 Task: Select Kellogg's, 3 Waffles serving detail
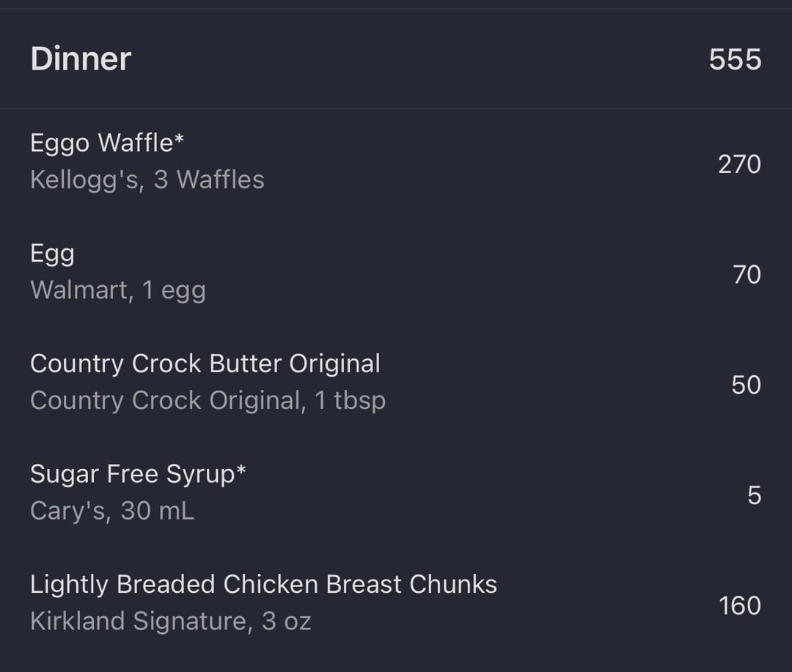tap(147, 180)
